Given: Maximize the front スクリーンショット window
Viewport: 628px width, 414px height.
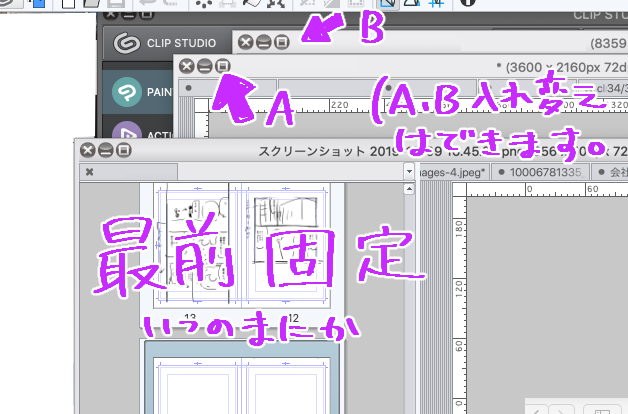Looking at the screenshot, I should tap(124, 151).
